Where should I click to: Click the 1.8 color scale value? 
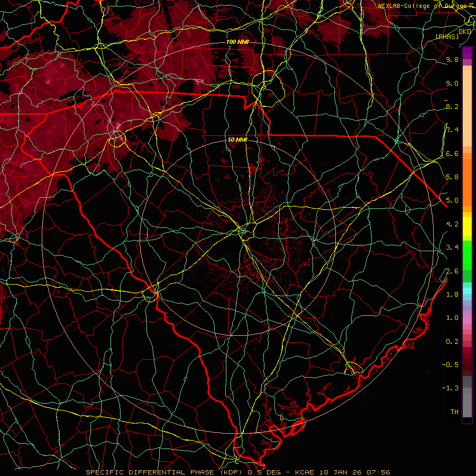(x=452, y=295)
